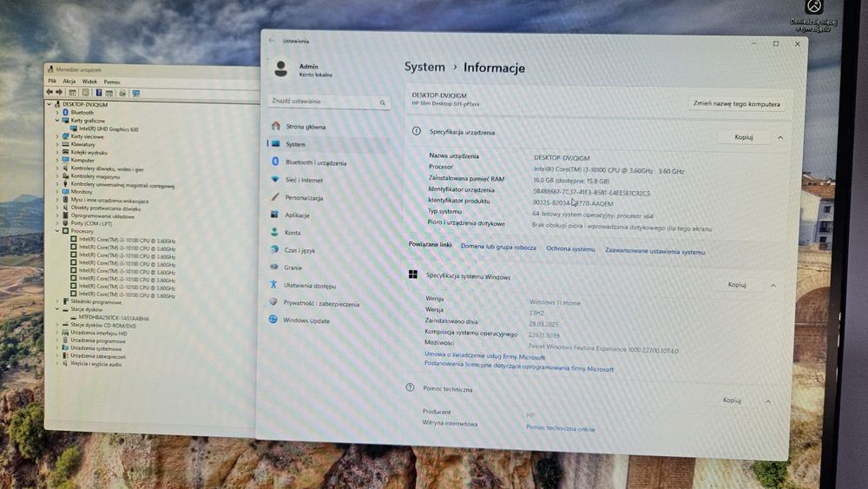The width and height of the screenshot is (868, 489).
Task: Select Obiekty przetwarzania dźwięku
Action: click(106, 208)
